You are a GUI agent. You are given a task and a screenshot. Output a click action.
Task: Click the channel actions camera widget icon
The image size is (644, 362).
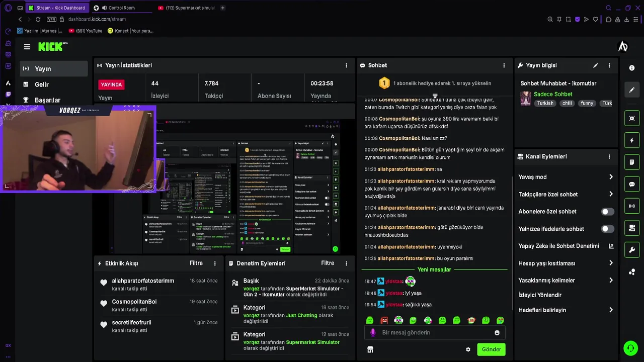tap(632, 228)
